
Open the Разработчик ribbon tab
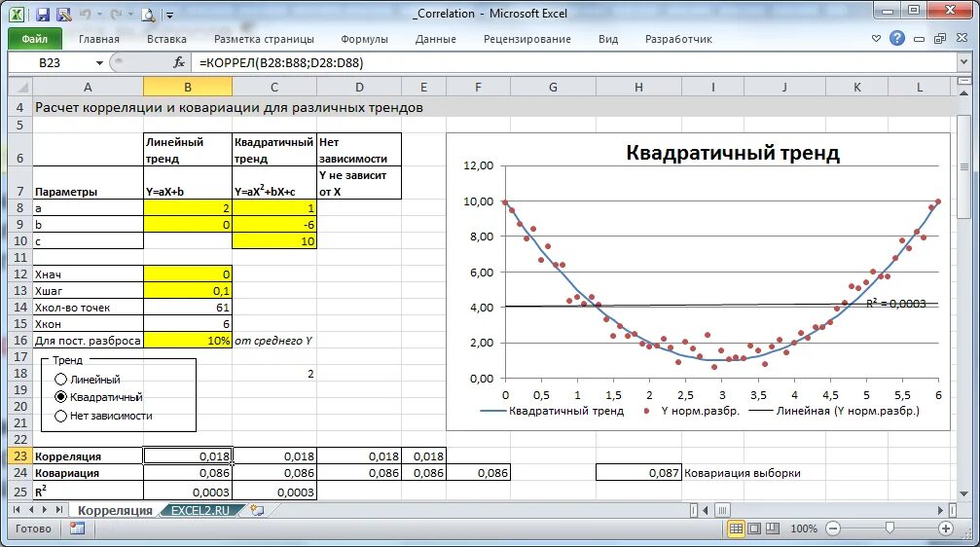coord(678,39)
